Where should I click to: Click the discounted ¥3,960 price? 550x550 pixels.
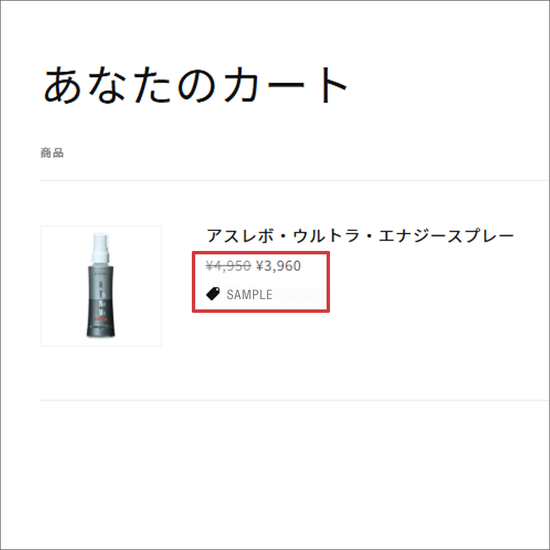(279, 266)
